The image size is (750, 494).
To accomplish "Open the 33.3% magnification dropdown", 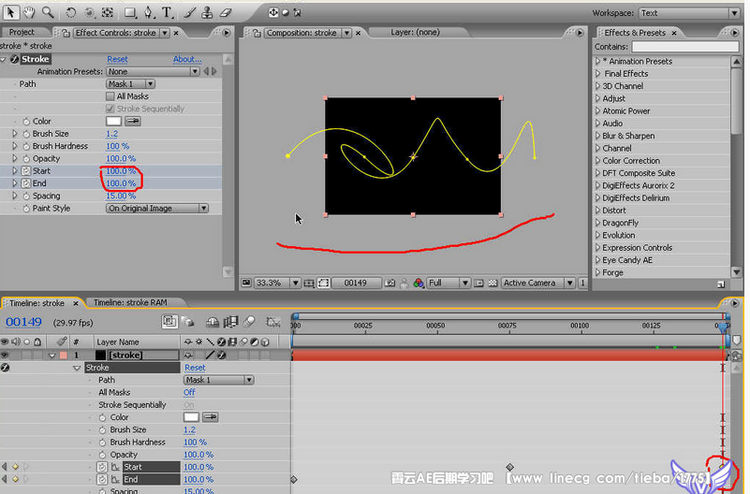I will [277, 283].
